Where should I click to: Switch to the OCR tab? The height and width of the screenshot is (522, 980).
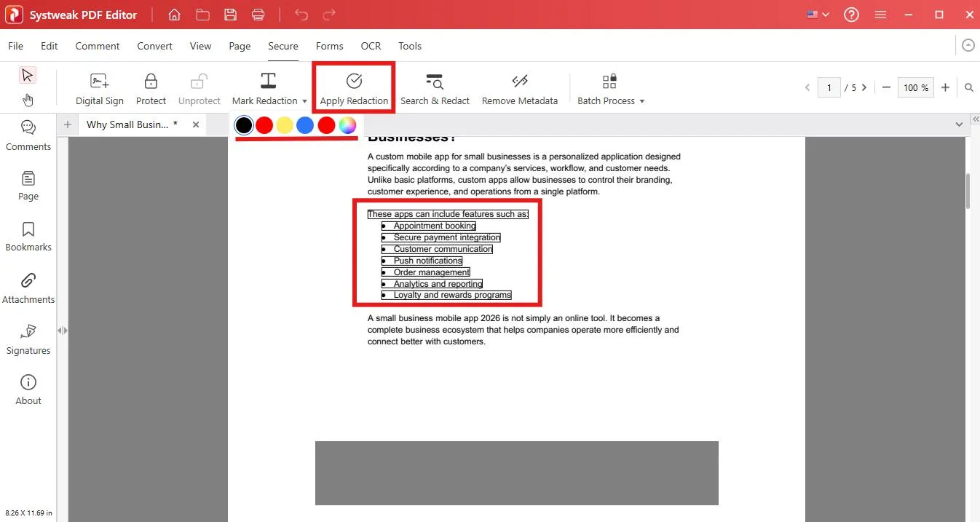(x=371, y=46)
